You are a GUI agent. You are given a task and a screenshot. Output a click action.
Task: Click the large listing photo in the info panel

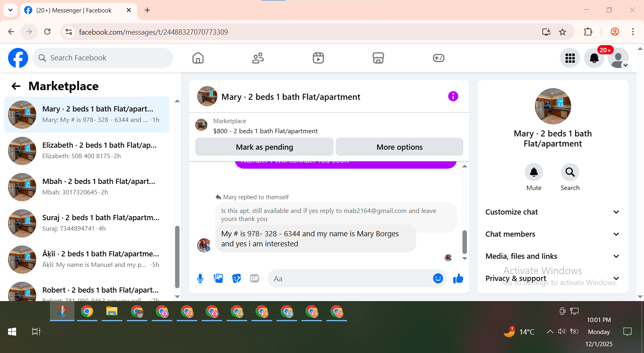coord(553,106)
